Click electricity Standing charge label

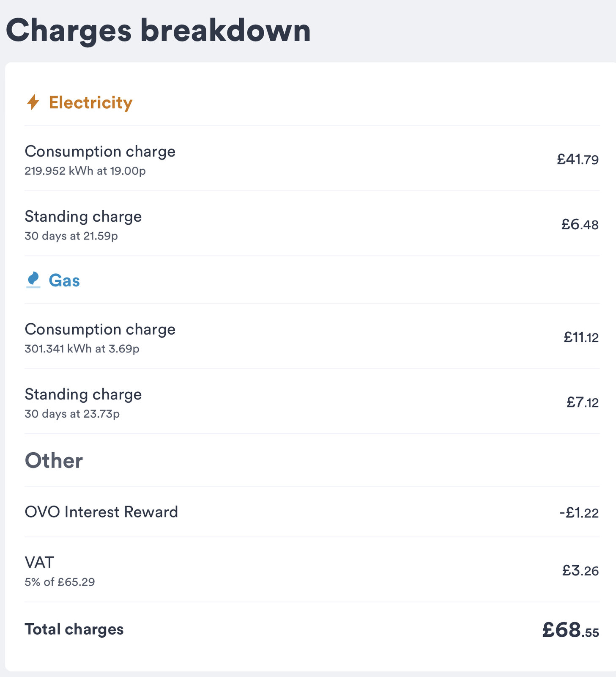click(83, 216)
